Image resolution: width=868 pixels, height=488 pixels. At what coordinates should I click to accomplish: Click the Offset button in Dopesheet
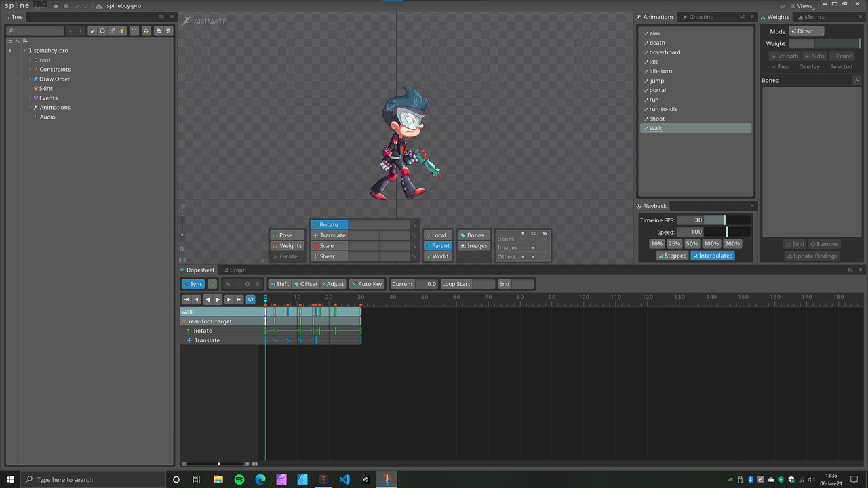(x=305, y=284)
